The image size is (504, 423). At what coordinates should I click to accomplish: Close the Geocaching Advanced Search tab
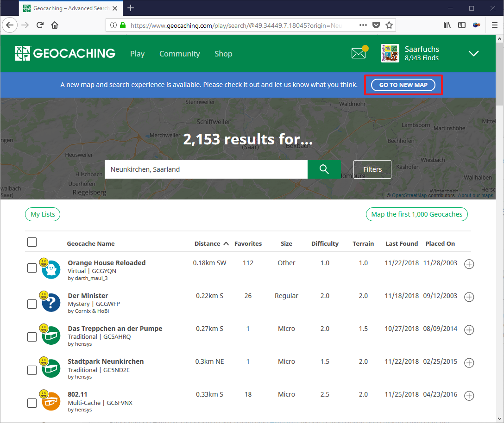[x=115, y=8]
